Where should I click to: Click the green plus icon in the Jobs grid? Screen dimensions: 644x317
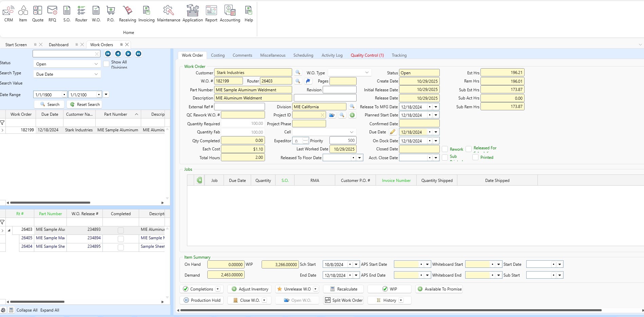(x=199, y=180)
